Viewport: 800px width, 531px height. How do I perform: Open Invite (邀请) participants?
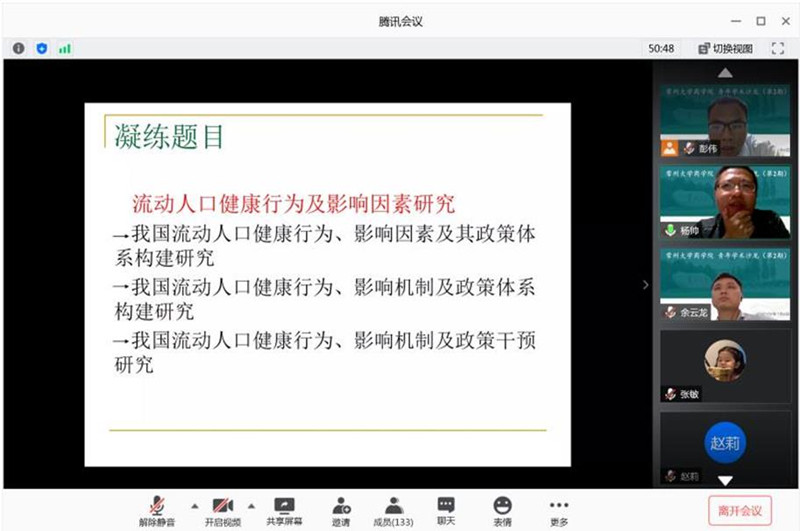pos(341,511)
